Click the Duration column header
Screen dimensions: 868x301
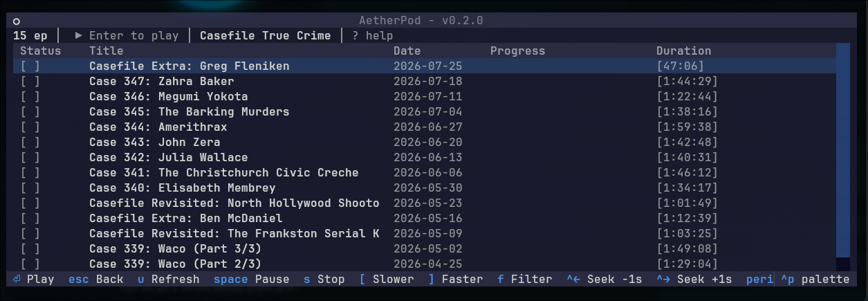684,51
